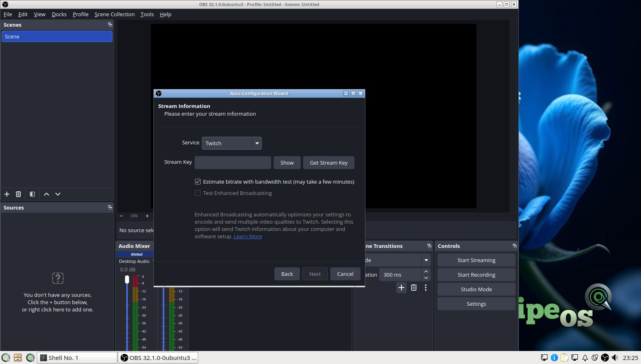Delete transition with trash icon

point(414,288)
